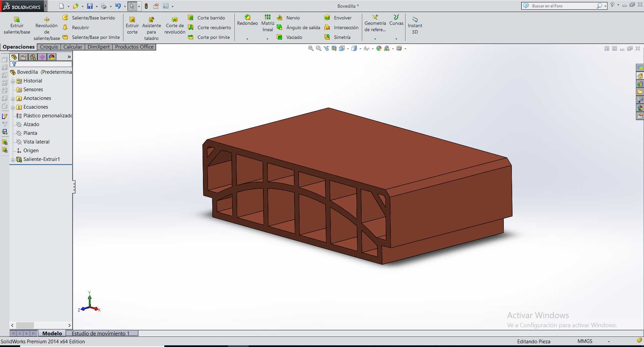Open file properties icon in top toolbar

tap(156, 6)
